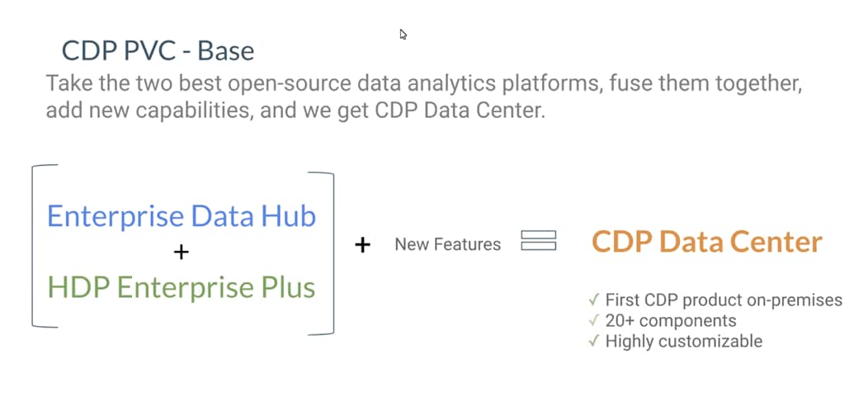Click the left square bracket
Screen dimensions: 868x406
click(x=45, y=245)
